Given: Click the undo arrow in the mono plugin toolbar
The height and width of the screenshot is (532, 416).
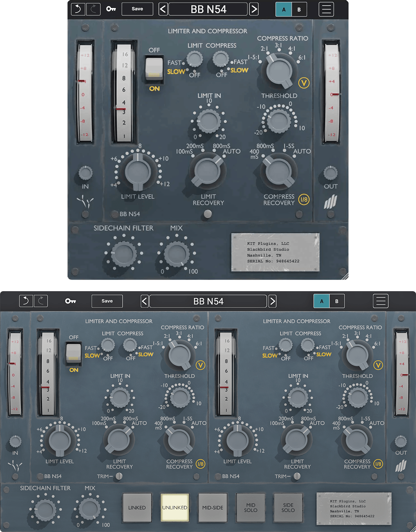Looking at the screenshot, I should tap(78, 9).
